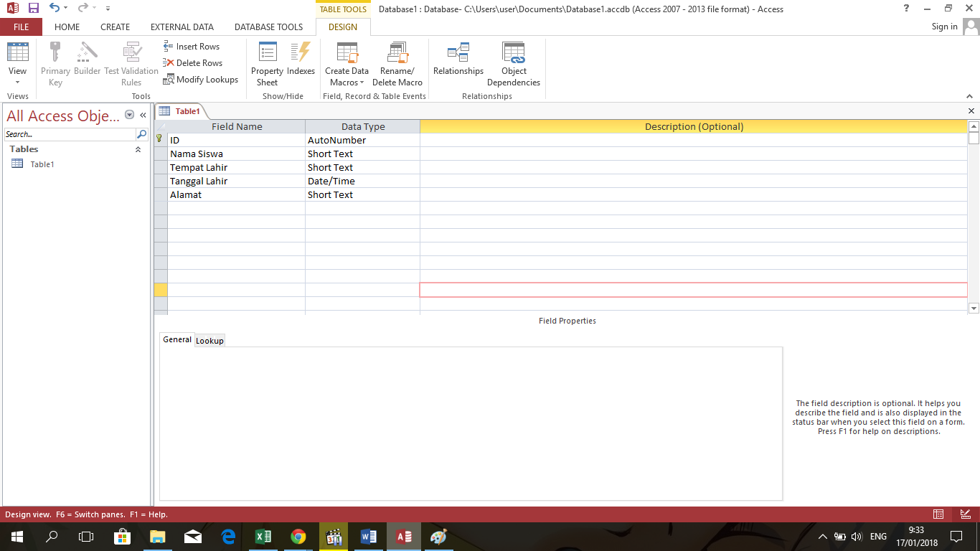Viewport: 980px width, 551px height.
Task: Click the Sign in link
Action: pyautogui.click(x=944, y=26)
